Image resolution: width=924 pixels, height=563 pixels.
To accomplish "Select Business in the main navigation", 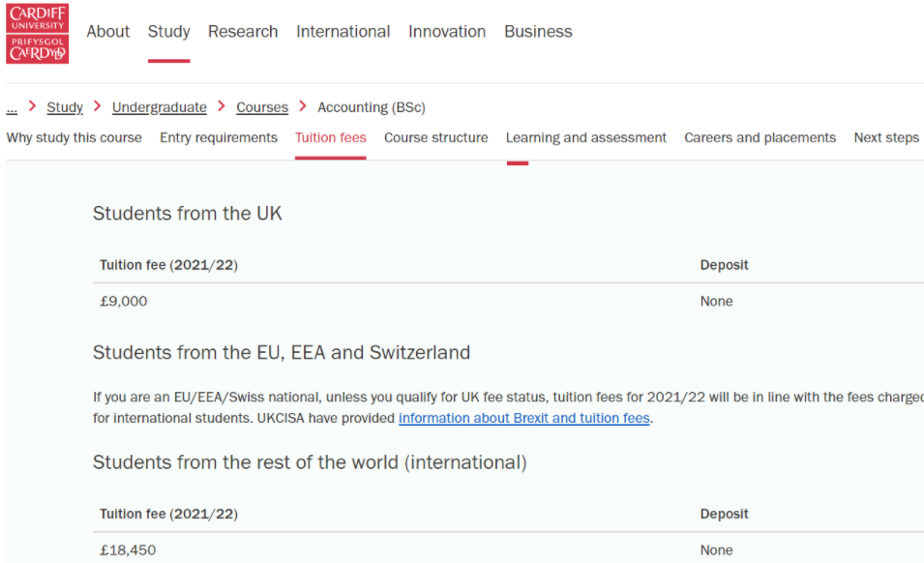I will 538,32.
